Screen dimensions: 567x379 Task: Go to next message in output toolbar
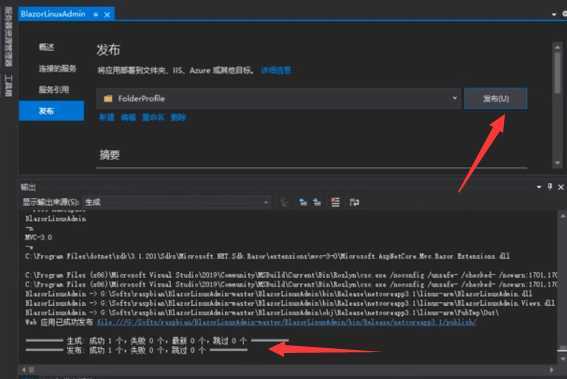click(x=317, y=202)
